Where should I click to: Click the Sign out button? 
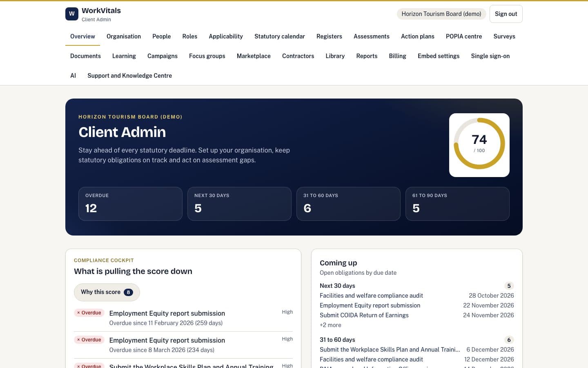[506, 14]
